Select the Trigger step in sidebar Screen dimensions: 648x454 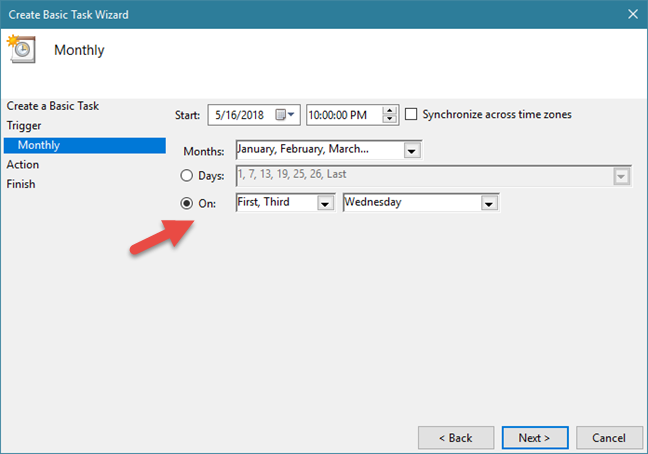[24, 126]
